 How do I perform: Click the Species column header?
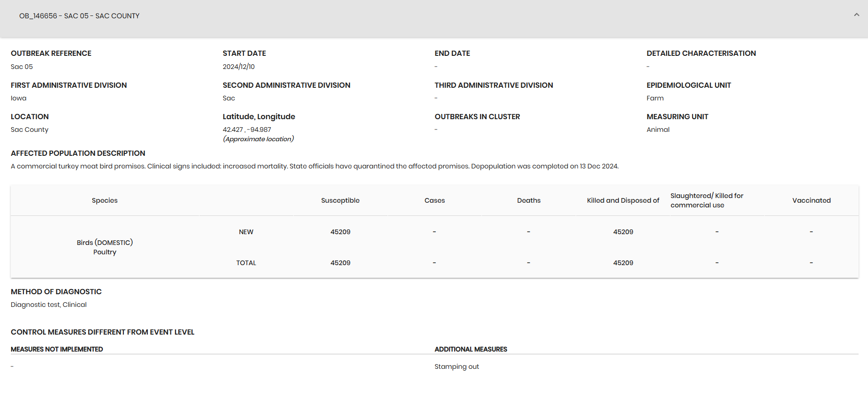point(105,200)
